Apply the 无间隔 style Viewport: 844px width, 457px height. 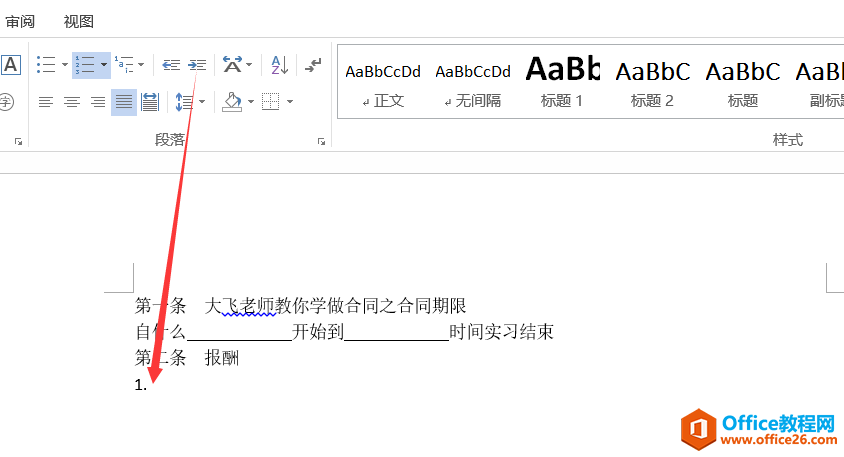click(x=473, y=82)
